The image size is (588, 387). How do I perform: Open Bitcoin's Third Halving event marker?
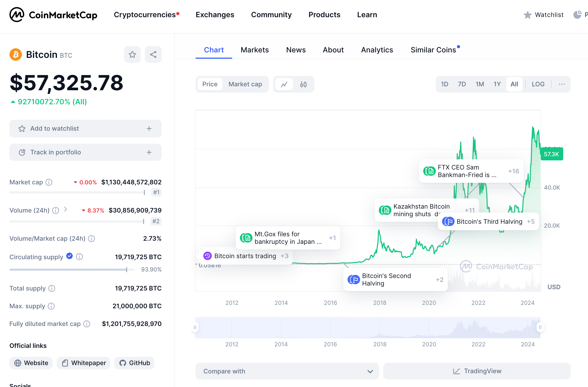[x=488, y=222]
